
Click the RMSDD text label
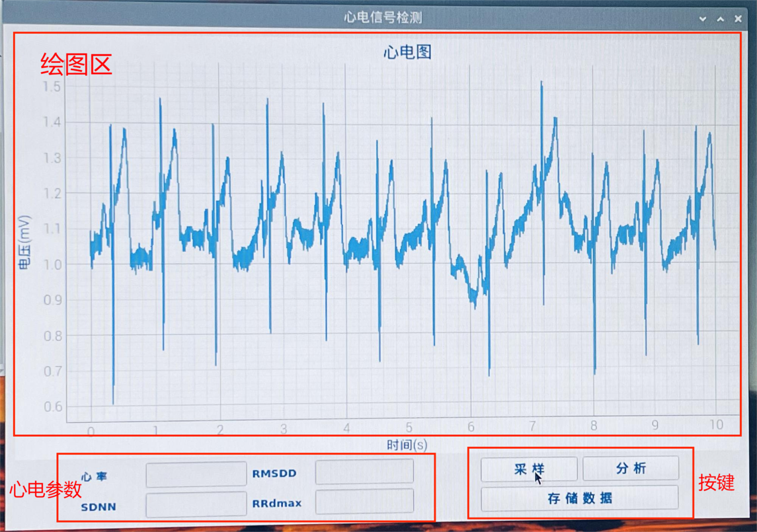coord(274,473)
